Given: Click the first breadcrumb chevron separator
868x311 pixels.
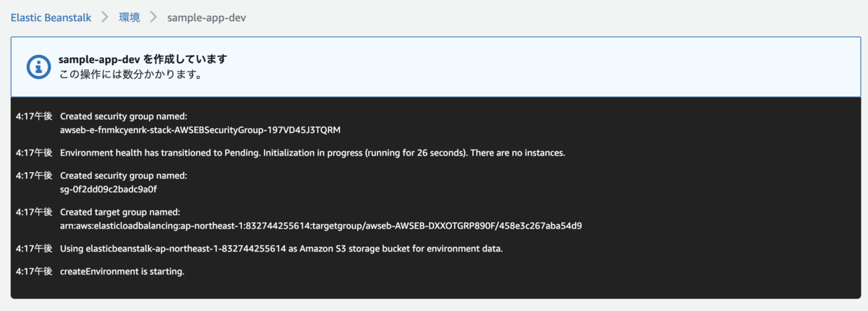Looking at the screenshot, I should click(105, 17).
